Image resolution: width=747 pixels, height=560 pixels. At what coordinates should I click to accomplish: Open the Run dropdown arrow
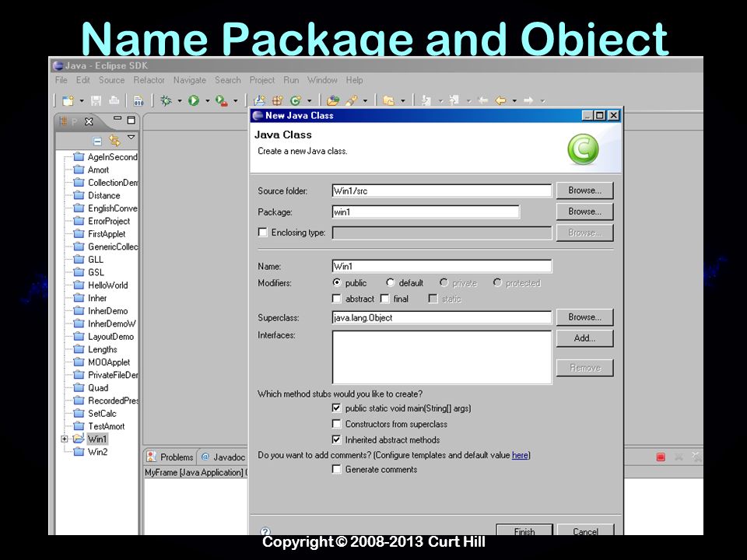click(x=207, y=101)
